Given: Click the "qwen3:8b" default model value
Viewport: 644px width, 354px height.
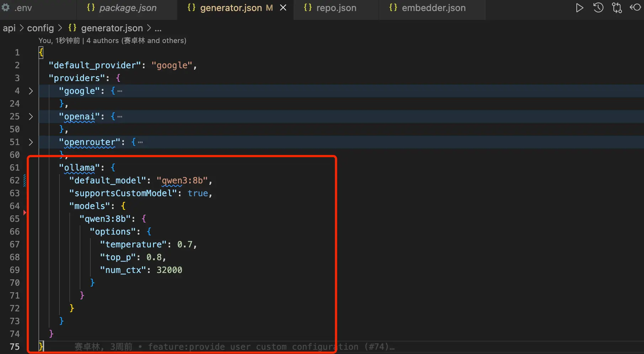Looking at the screenshot, I should [182, 181].
